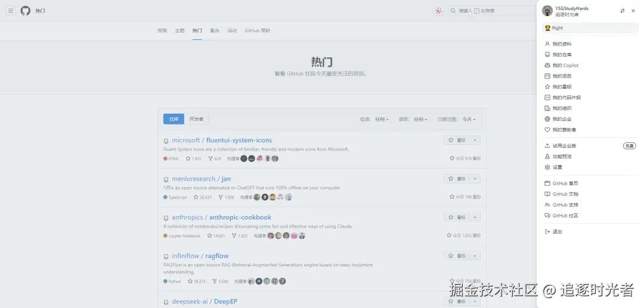Select the 开发者 toggle button
The width and height of the screenshot is (644, 308).
(196, 119)
